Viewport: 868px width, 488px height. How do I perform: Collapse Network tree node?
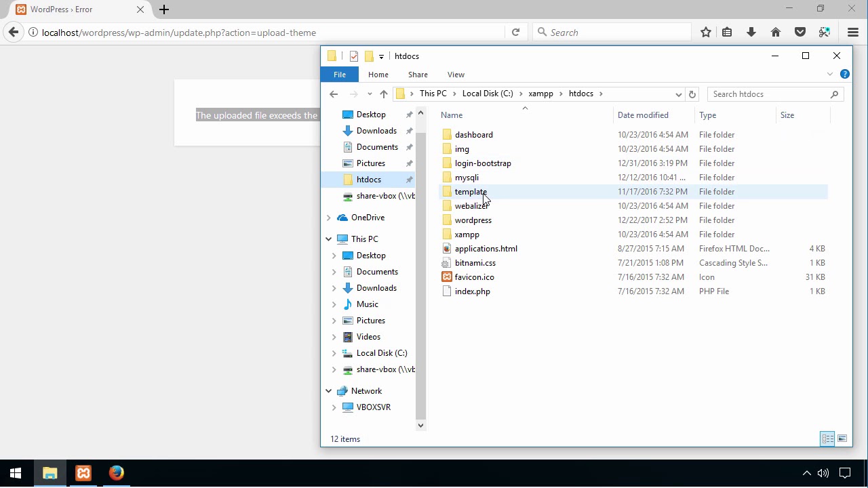(329, 391)
